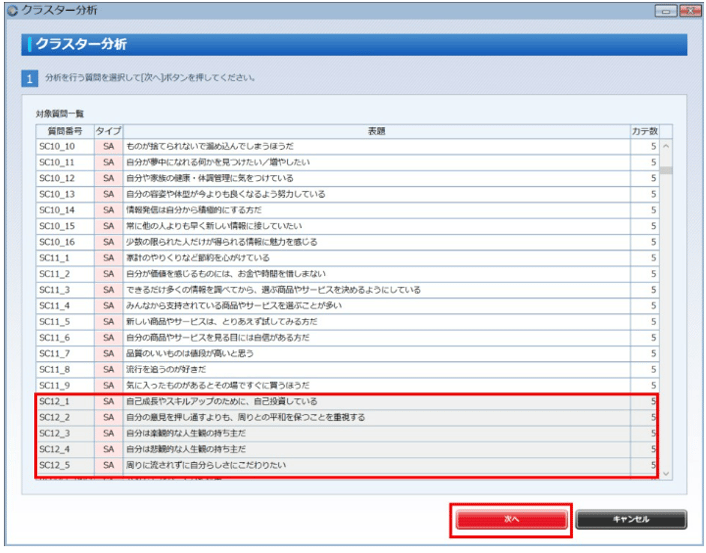Click the タイプ column header
The height and width of the screenshot is (553, 706).
[x=108, y=131]
